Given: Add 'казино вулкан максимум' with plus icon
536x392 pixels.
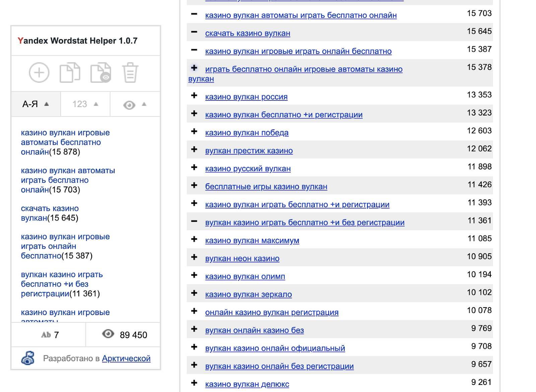Looking at the screenshot, I should tap(194, 239).
